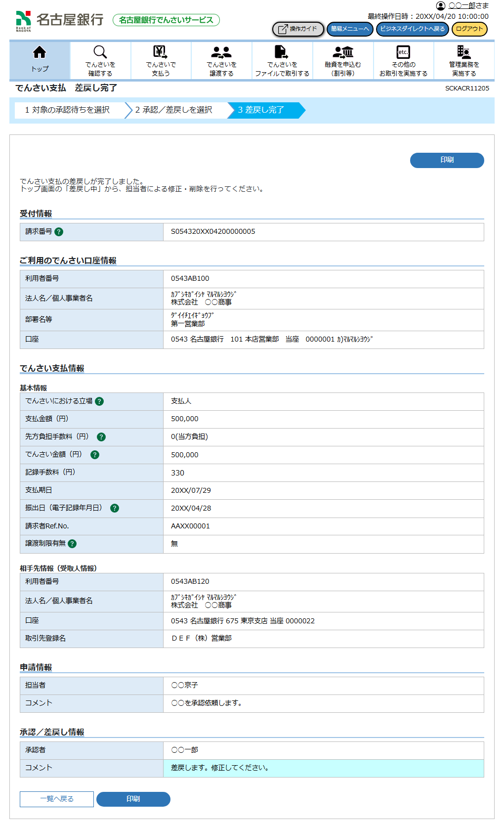This screenshot has height=824, width=504.
Task: Open the 操作ガイド button
Action: (x=298, y=29)
